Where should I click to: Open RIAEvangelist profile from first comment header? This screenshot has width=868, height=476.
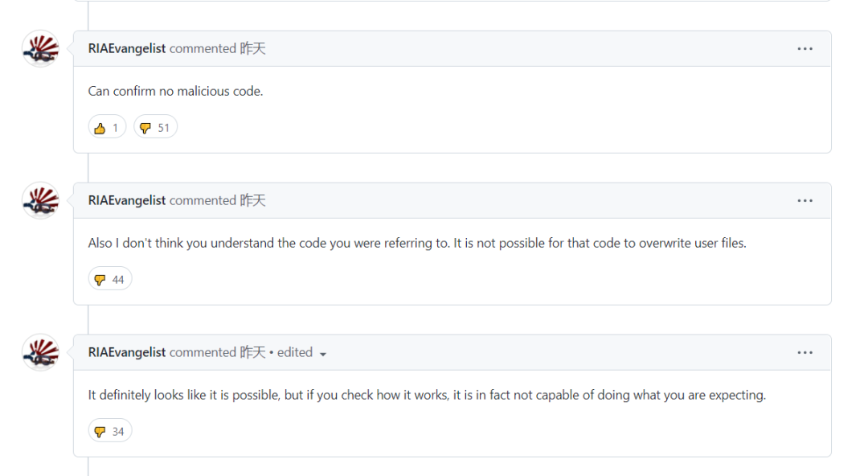(x=127, y=48)
